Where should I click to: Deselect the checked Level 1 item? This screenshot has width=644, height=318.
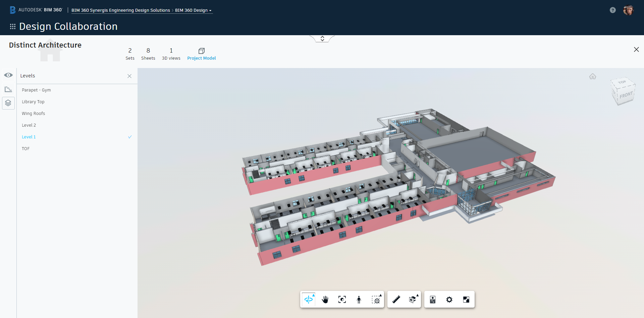(29, 137)
